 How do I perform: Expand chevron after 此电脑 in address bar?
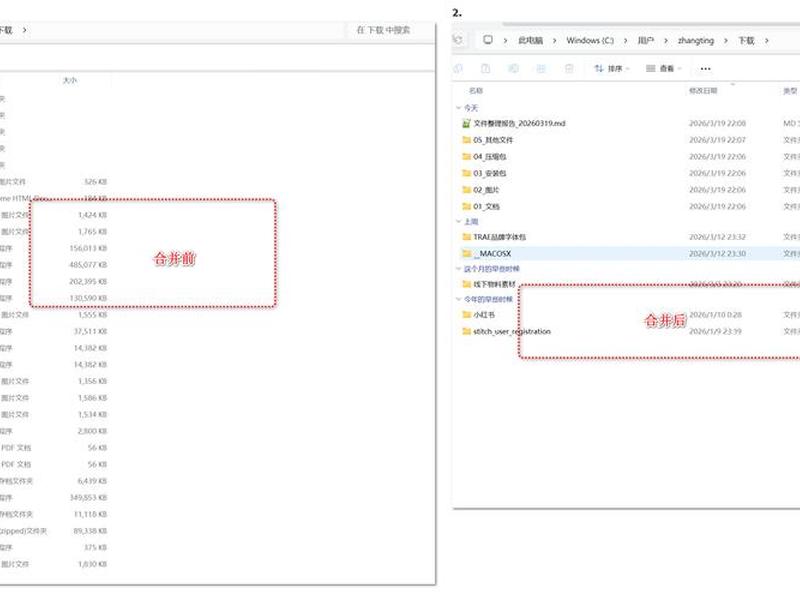coord(555,40)
